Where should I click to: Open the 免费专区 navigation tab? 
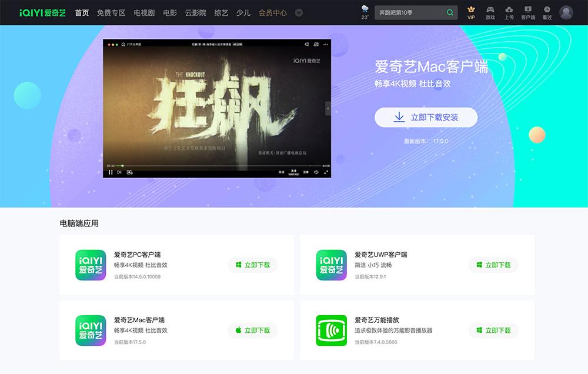point(111,13)
